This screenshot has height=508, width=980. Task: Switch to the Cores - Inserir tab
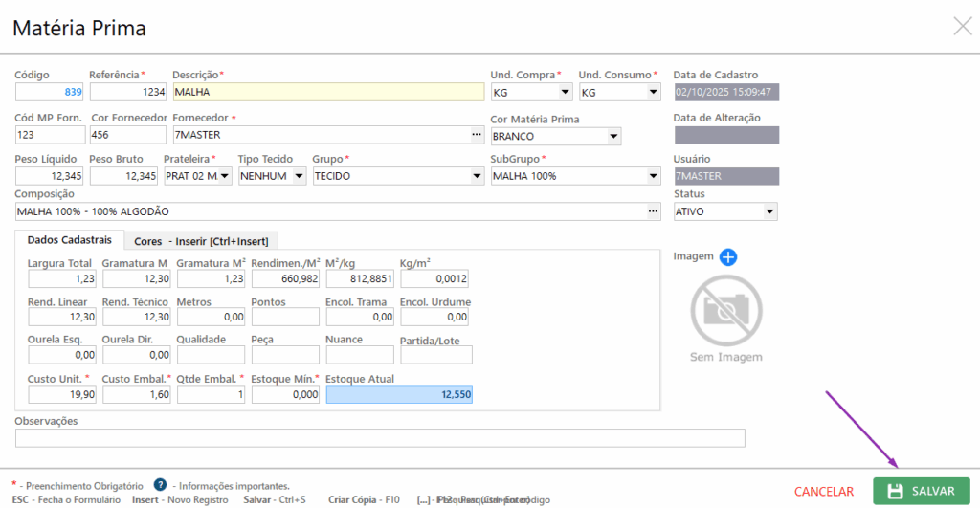[x=201, y=241]
